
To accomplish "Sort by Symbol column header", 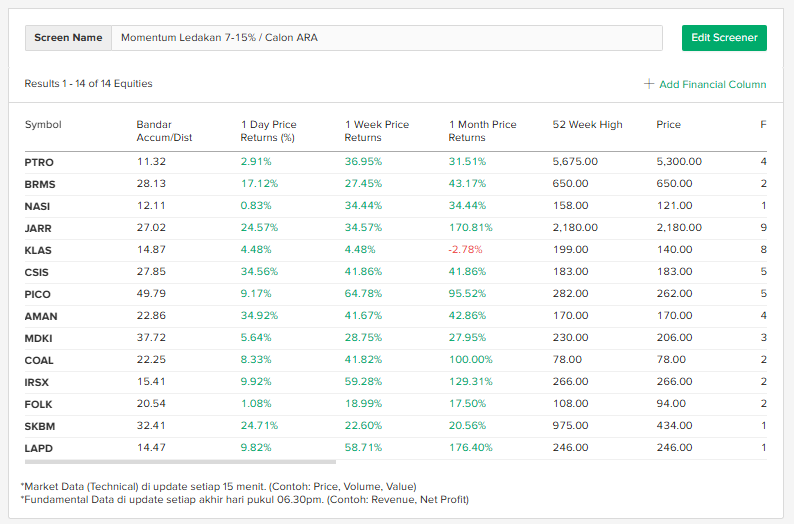I will tap(43, 125).
